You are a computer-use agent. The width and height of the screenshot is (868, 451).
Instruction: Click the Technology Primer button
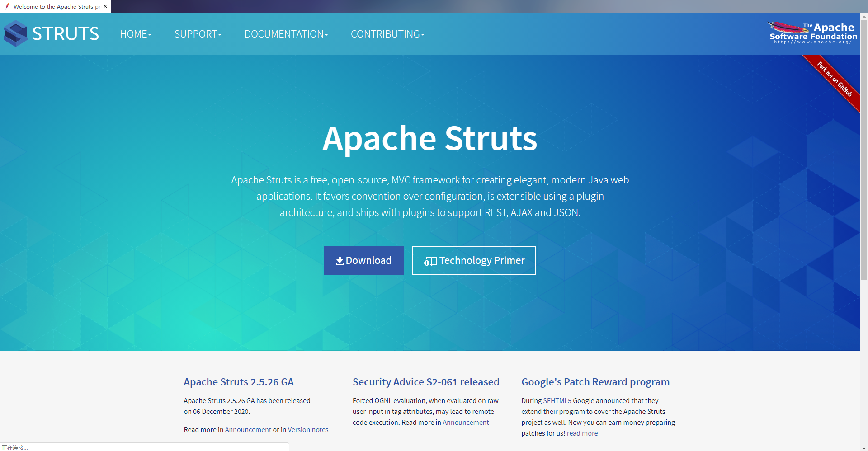[x=474, y=260]
